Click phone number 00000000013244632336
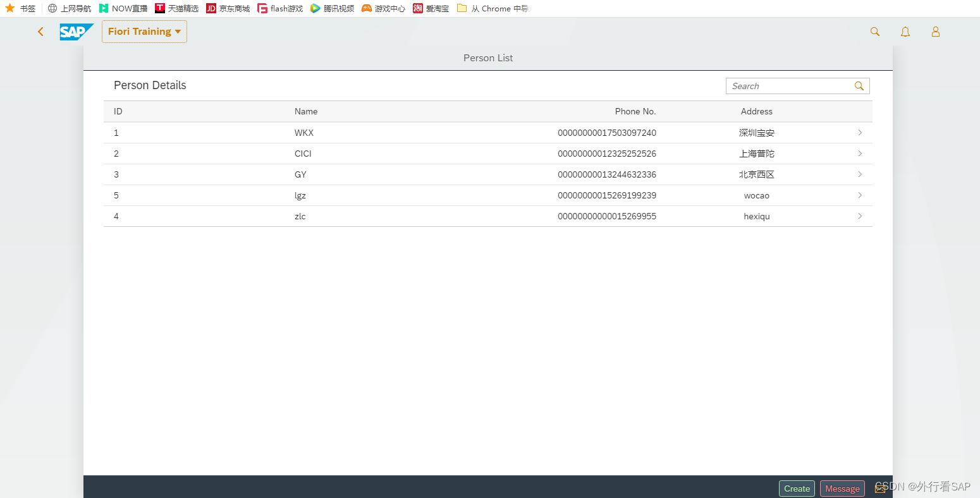This screenshot has width=980, height=498. [x=607, y=174]
